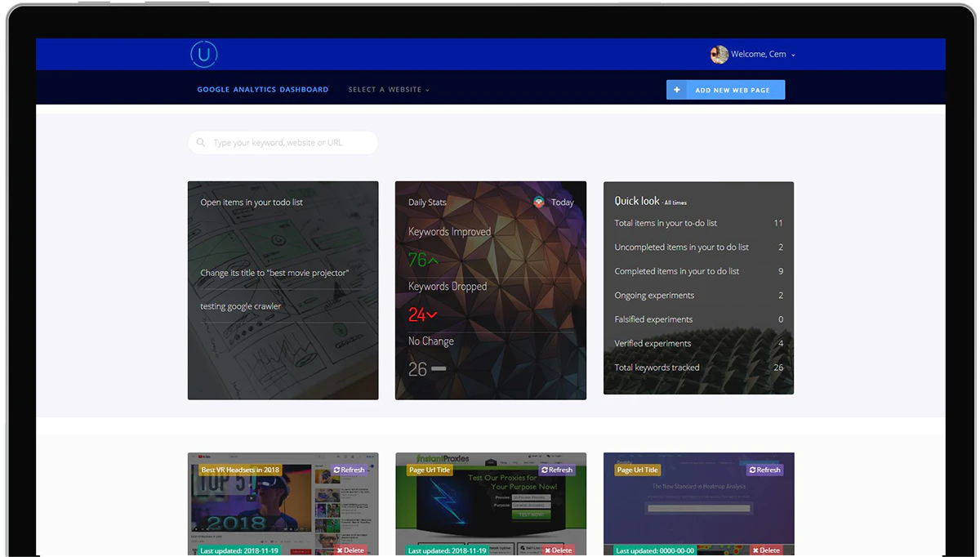Open the Welcome, Cem user menu

[763, 55]
